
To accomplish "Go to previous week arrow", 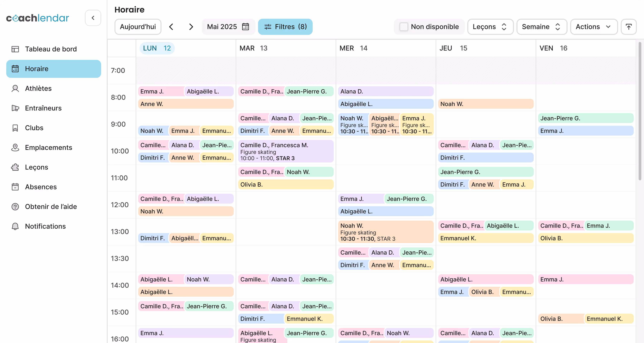I will click(x=171, y=27).
